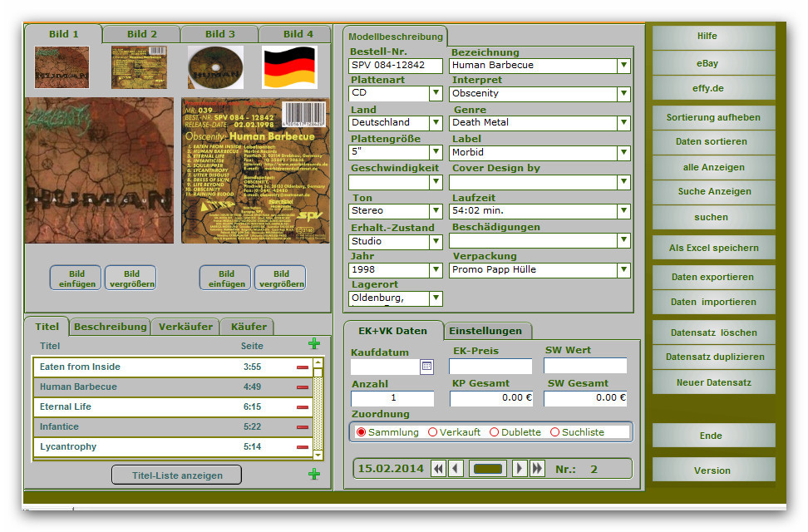The image size is (808, 532).
Task: Expand the Land dropdown
Action: [436, 123]
